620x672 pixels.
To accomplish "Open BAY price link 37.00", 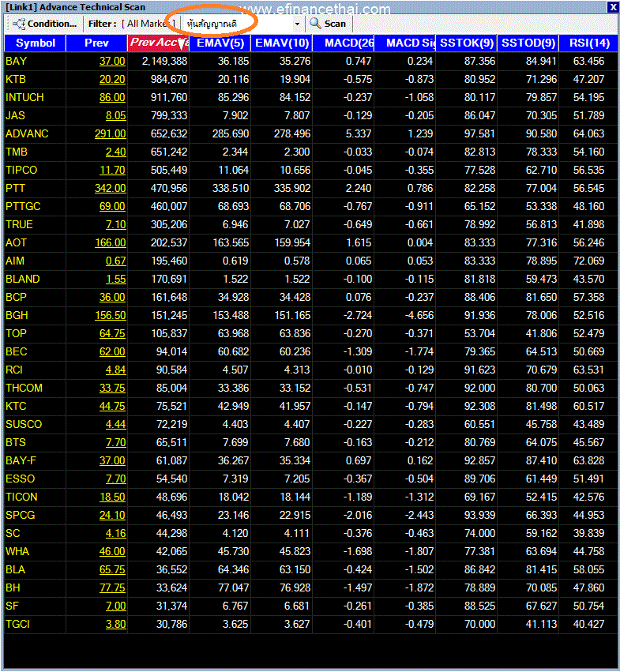I will (x=112, y=62).
